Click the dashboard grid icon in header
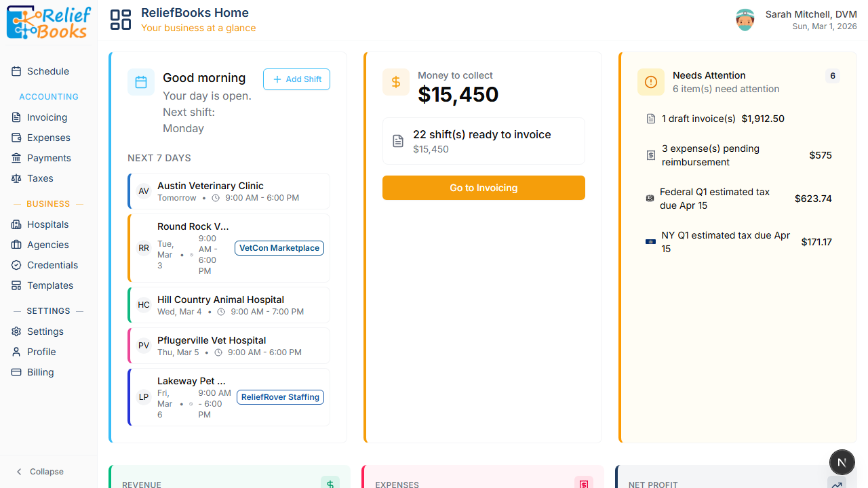This screenshot has width=868, height=488. (121, 20)
